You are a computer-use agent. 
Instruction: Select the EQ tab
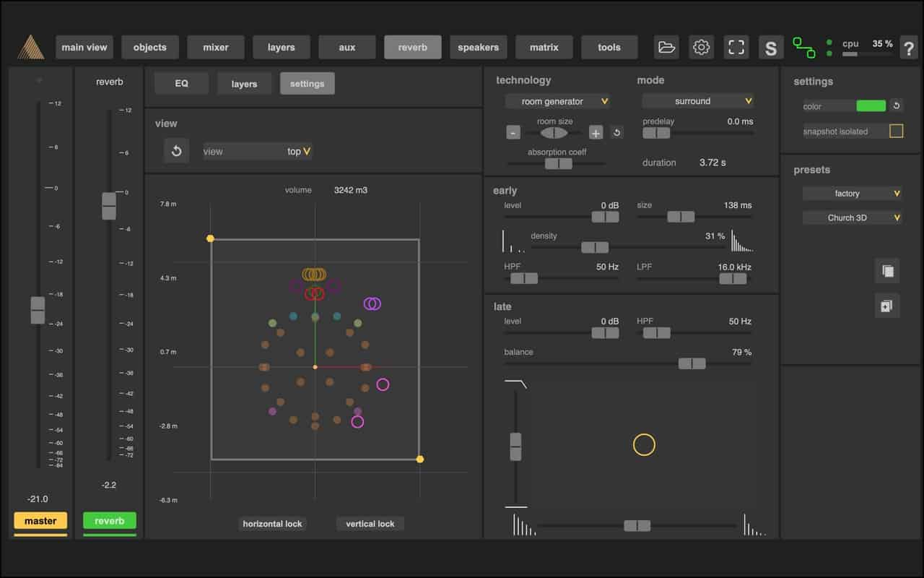[x=181, y=84]
